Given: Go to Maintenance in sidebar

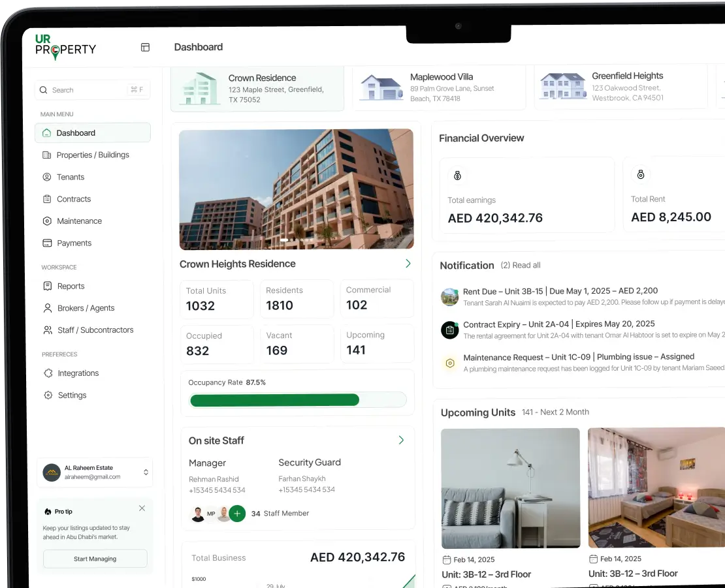Looking at the screenshot, I should tap(79, 221).
